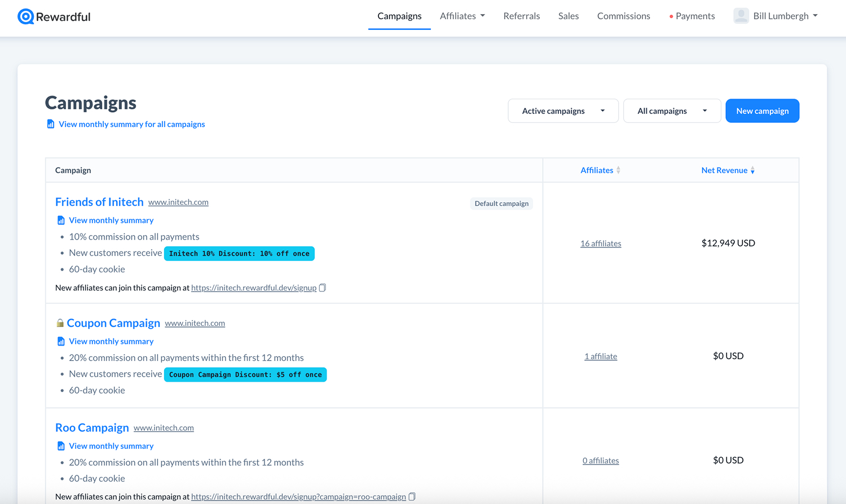Open https://initech.rewardful.dev/signup link

click(x=254, y=288)
